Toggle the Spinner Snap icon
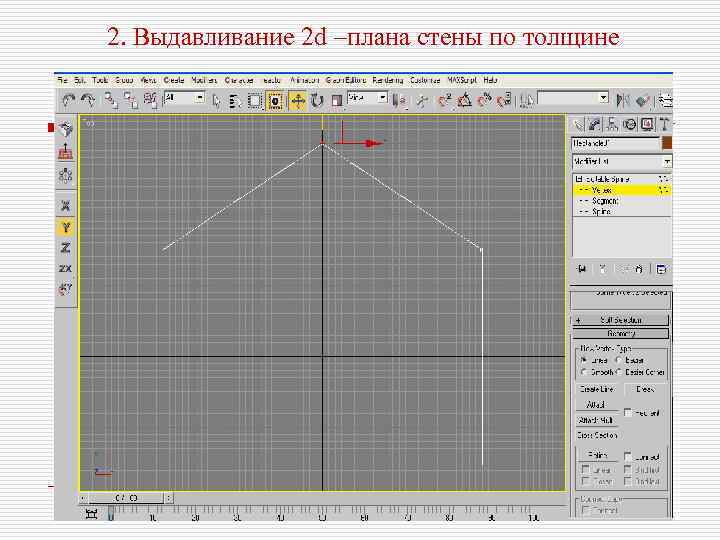 pos(504,100)
